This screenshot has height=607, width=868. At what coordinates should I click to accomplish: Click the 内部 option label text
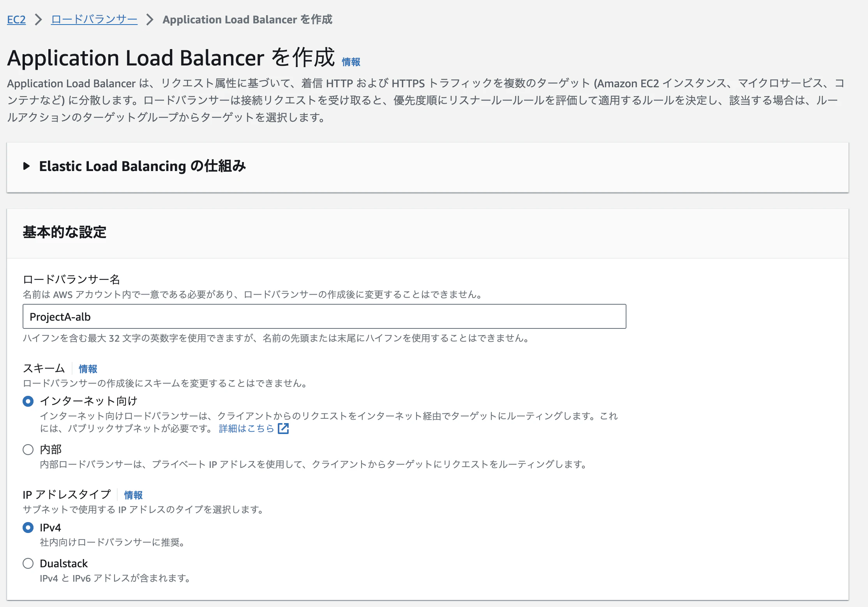click(51, 450)
